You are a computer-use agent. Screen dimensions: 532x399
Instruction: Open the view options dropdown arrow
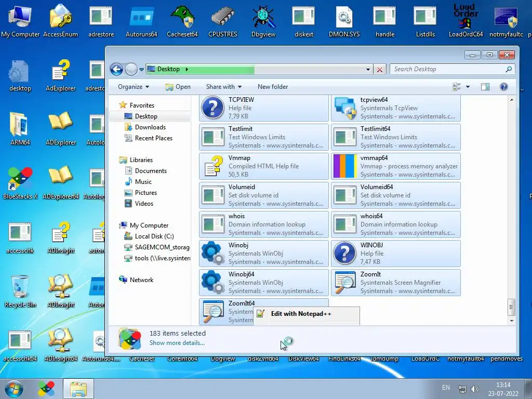coord(468,87)
